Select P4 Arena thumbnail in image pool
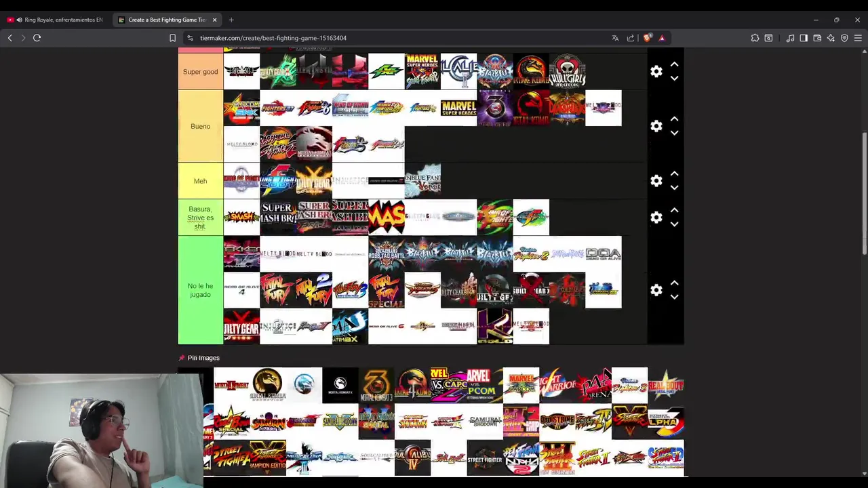The height and width of the screenshot is (488, 868). (593, 385)
